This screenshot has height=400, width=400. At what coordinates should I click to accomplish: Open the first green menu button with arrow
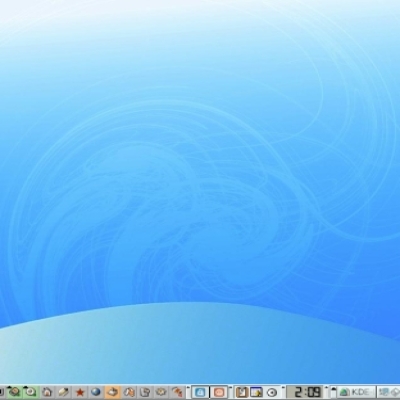(14, 392)
